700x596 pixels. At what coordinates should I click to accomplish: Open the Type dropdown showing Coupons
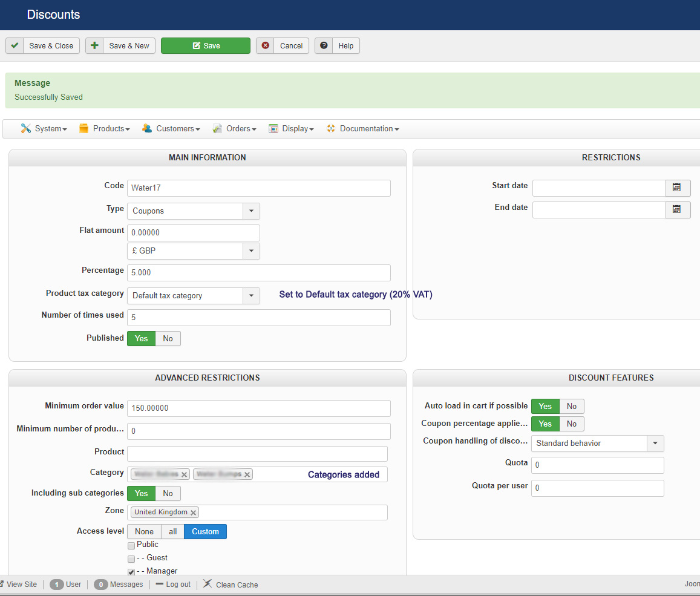[x=194, y=211]
